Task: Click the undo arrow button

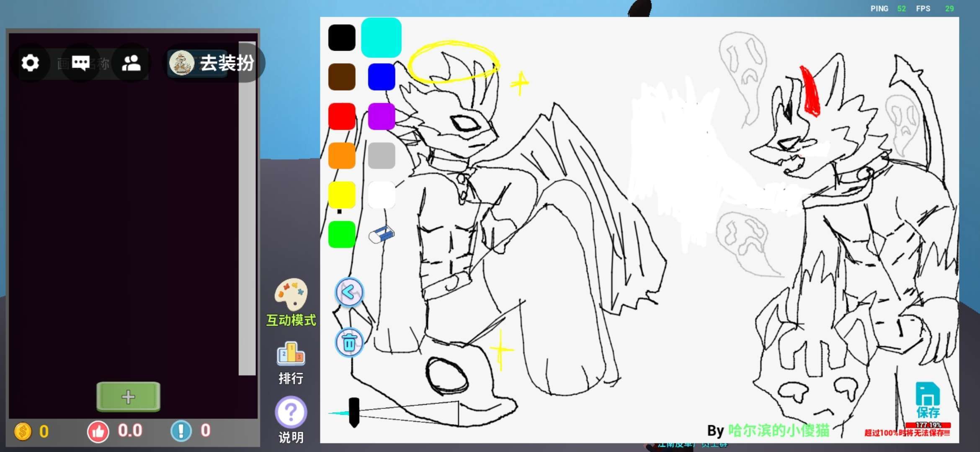Action: click(x=349, y=292)
